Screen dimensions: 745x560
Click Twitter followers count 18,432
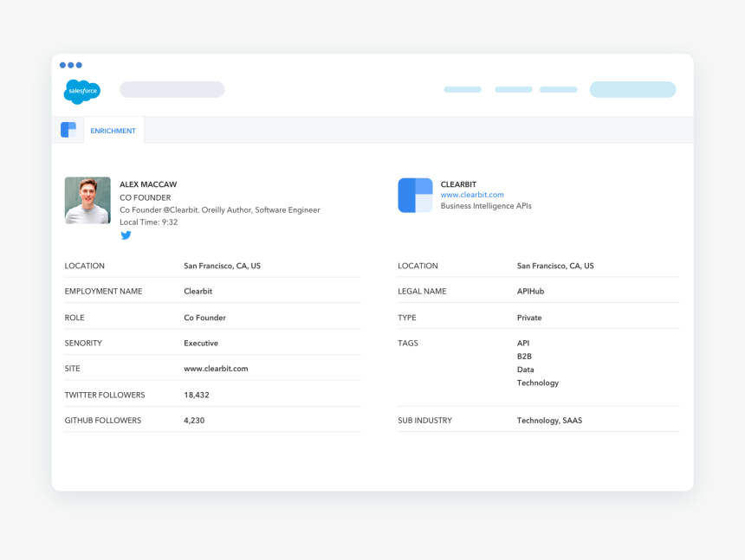point(197,395)
